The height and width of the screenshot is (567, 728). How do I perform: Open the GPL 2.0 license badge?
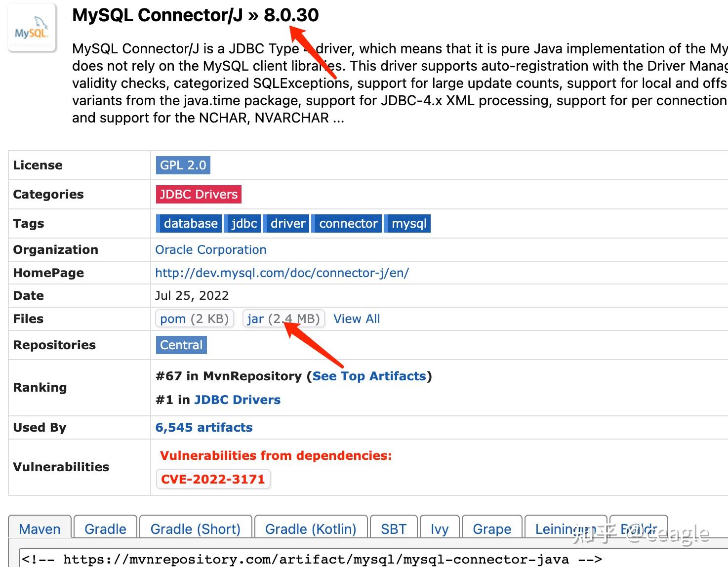pyautogui.click(x=182, y=165)
